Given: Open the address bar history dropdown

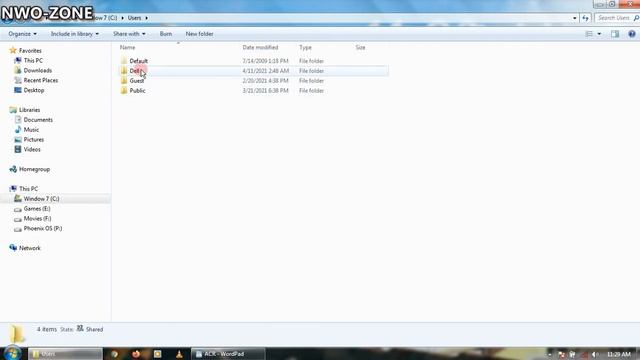Looking at the screenshot, I should tap(575, 18).
